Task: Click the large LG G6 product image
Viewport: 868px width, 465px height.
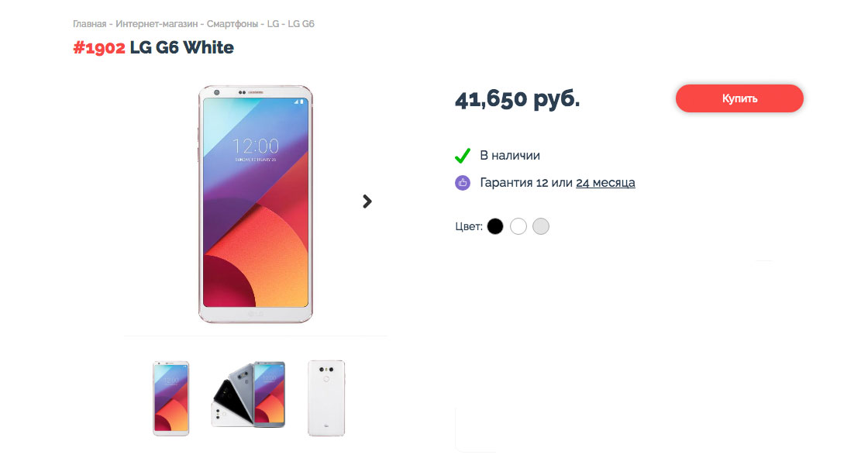Action: [256, 205]
